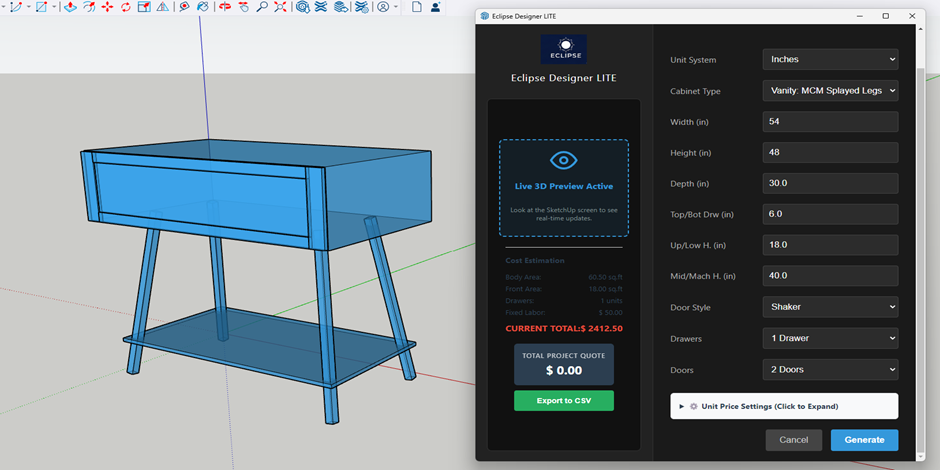The image size is (940, 470).
Task: Select the Rectangle shape tool
Action: [41, 7]
